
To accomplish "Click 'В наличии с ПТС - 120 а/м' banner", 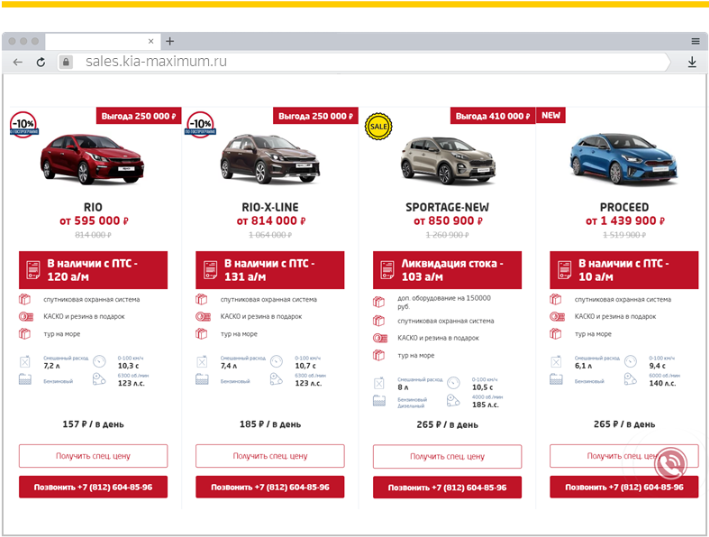I will click(x=93, y=270).
